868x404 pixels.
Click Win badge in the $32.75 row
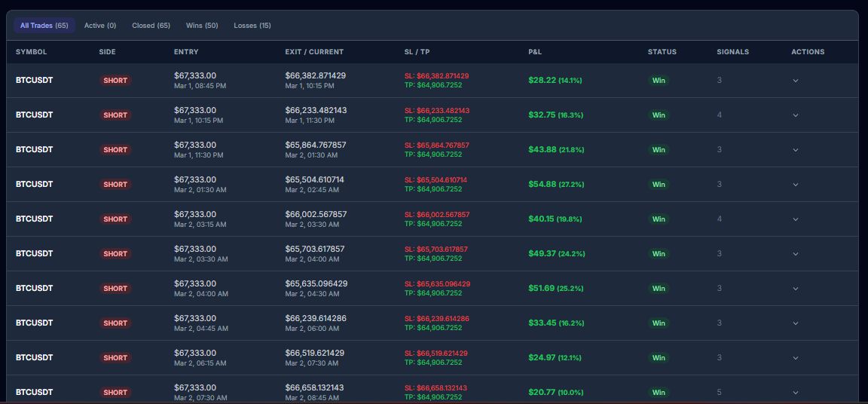(x=659, y=115)
